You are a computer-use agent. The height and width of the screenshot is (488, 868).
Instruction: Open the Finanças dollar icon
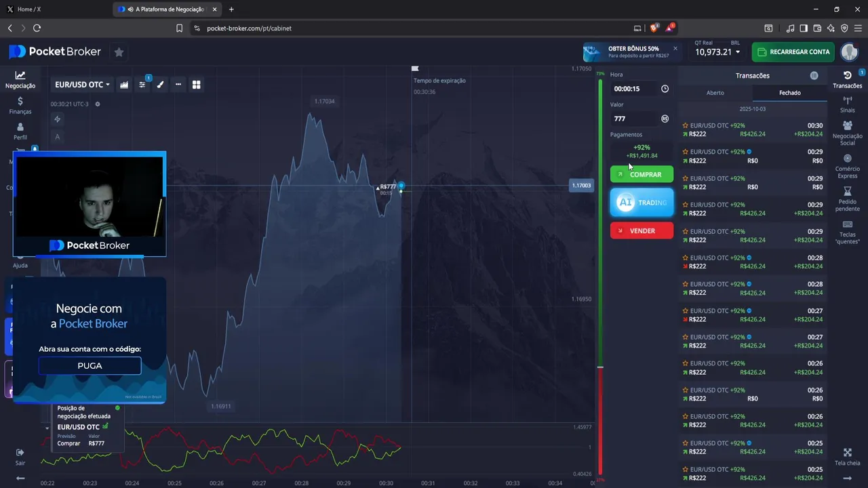(x=20, y=101)
